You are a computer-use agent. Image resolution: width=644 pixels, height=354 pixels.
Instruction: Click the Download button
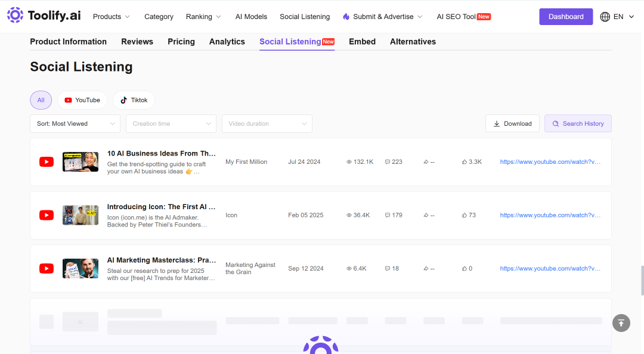pos(513,123)
